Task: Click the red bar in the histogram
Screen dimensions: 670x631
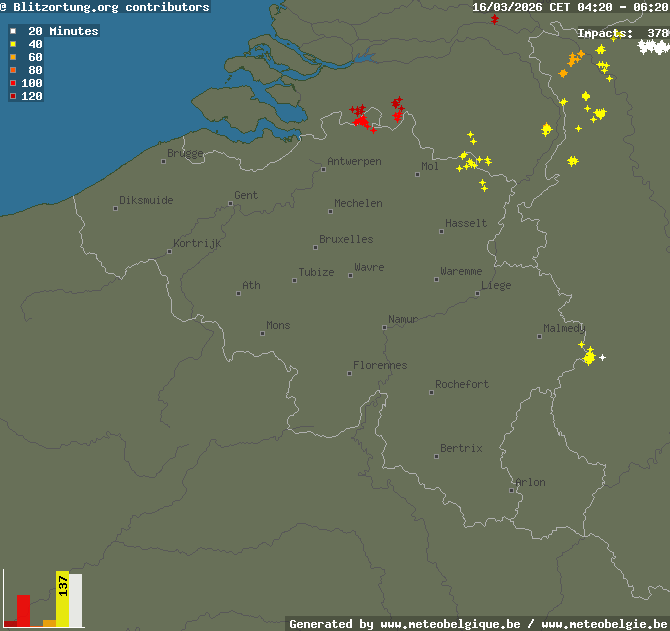Action: [x=23, y=610]
